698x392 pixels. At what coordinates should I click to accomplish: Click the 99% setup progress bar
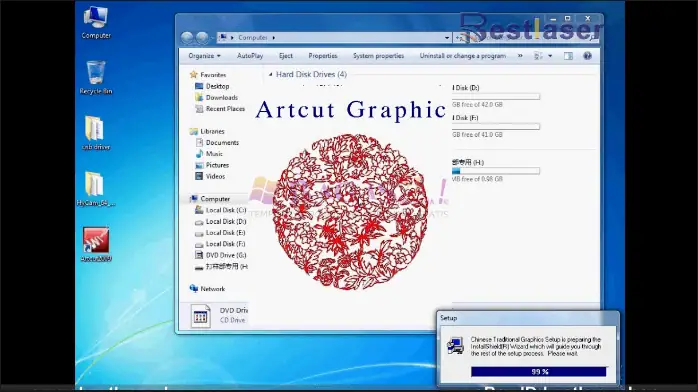coord(539,372)
